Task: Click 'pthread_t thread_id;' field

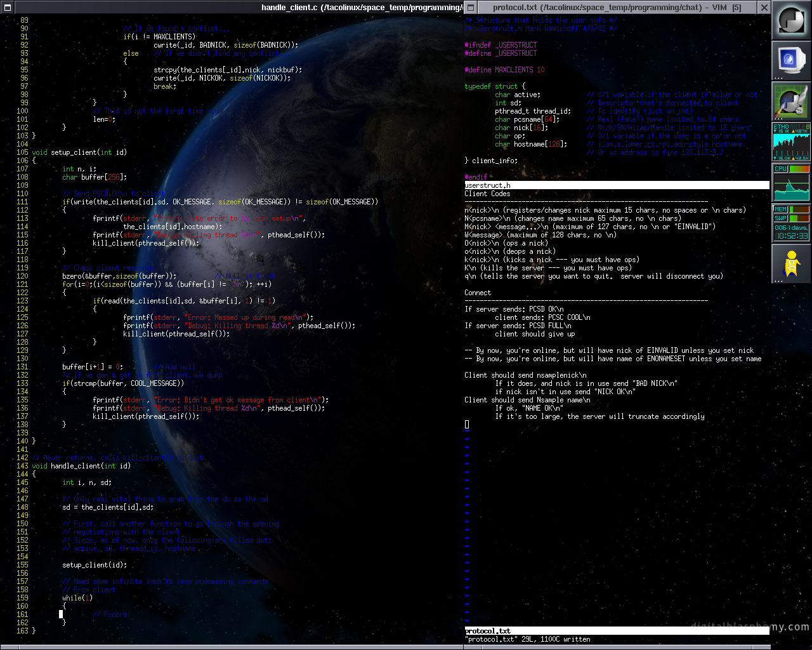Action: pyautogui.click(x=533, y=111)
